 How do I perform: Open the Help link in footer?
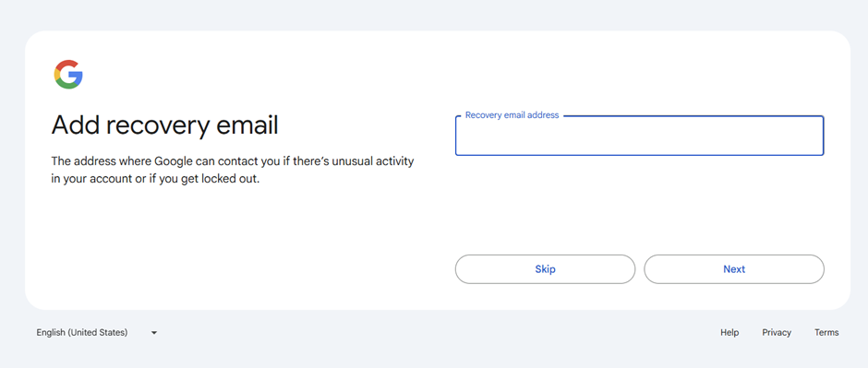729,333
